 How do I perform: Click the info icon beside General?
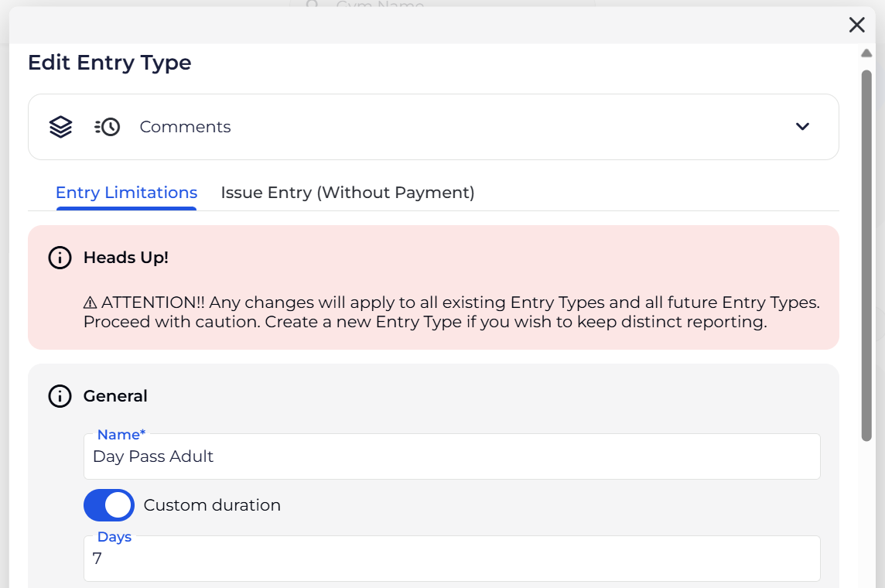coord(60,396)
